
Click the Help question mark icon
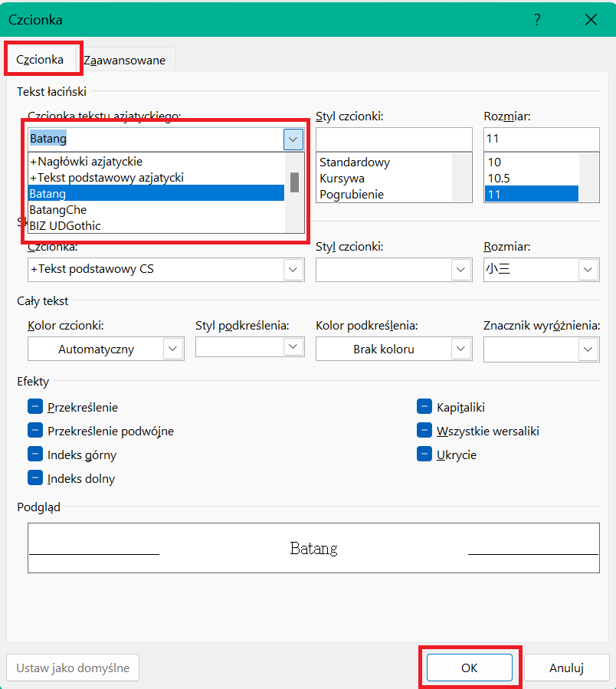pyautogui.click(x=538, y=20)
